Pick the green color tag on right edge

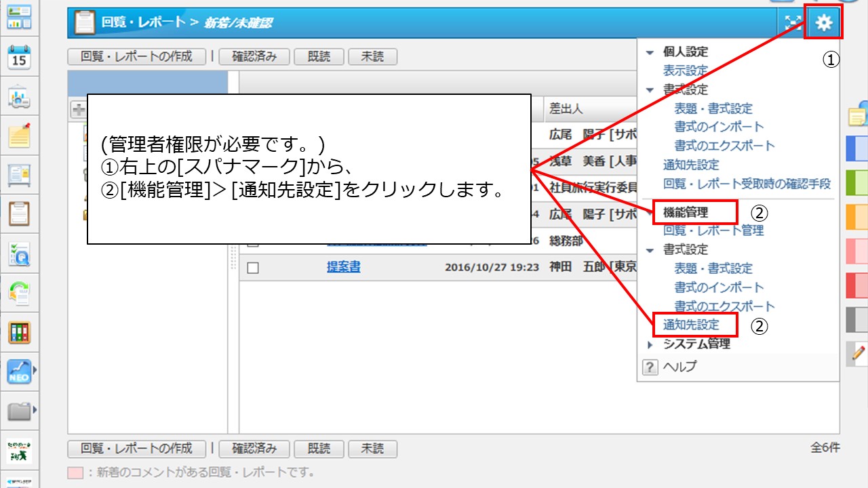point(856,182)
